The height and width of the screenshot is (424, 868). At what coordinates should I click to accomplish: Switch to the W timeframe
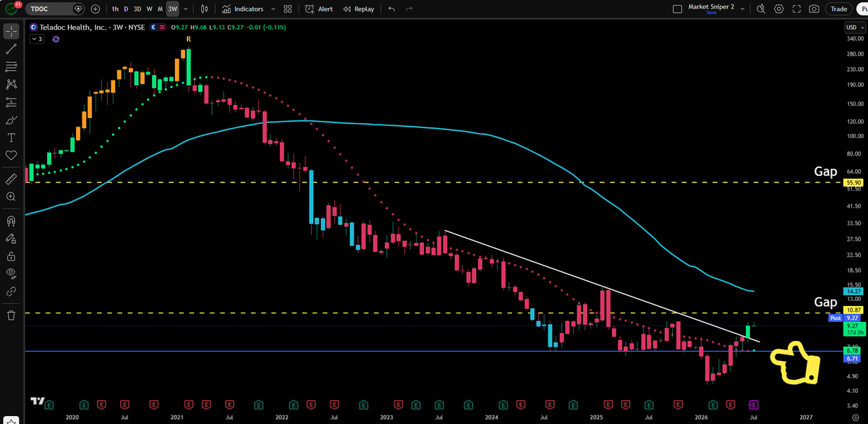click(149, 9)
